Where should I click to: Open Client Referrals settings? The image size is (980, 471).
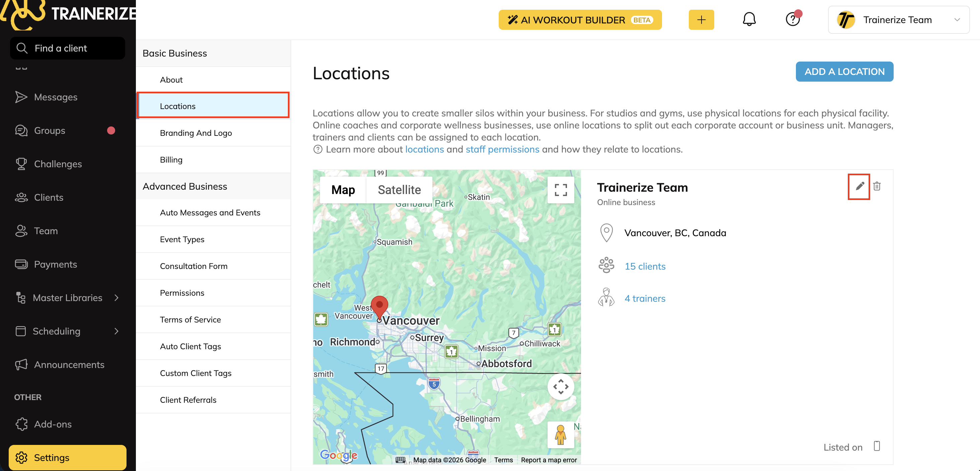[214, 400]
